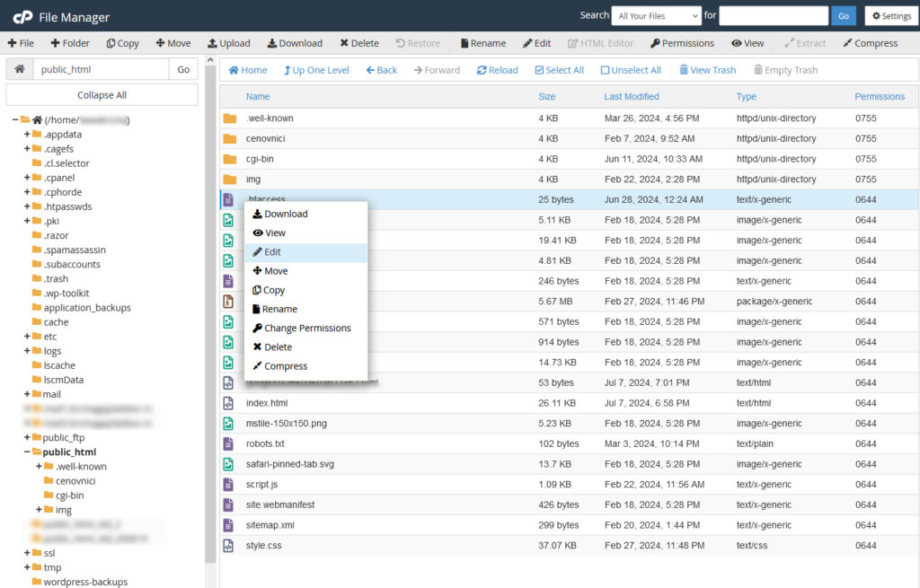Open the Settings button
This screenshot has width=920, height=588.
(x=891, y=15)
